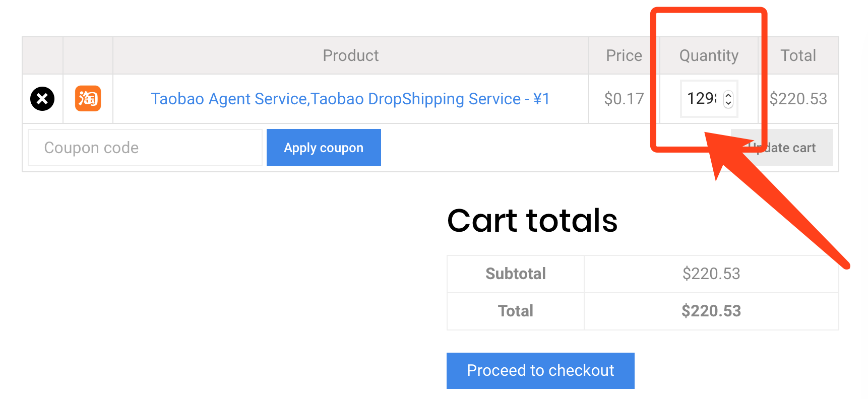Increase quantity with the stepper up arrow
This screenshot has width=868, height=399.
[x=728, y=95]
